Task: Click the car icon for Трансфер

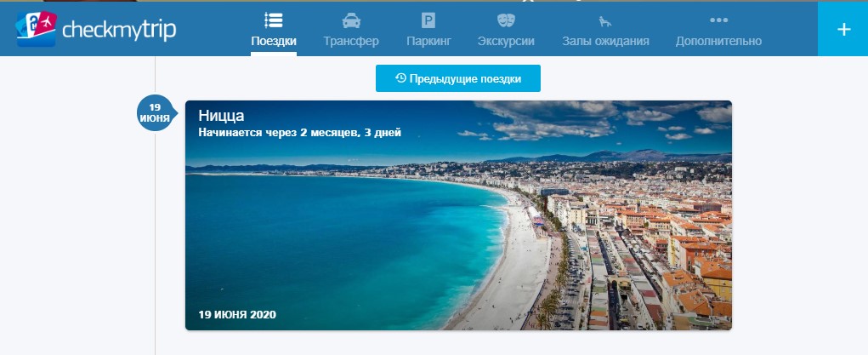Action: click(x=351, y=20)
